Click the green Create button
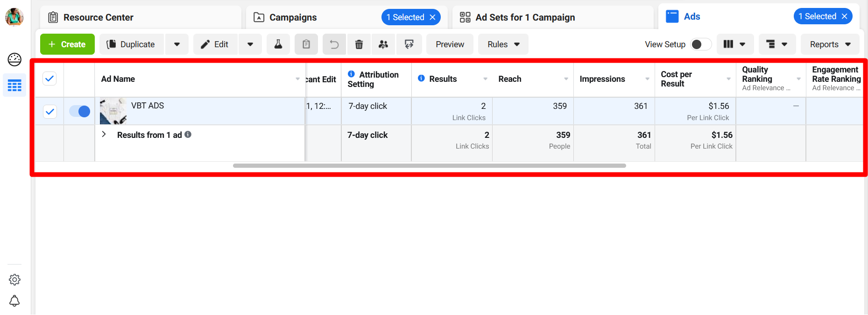Viewport: 868px width, 315px height. tap(67, 44)
